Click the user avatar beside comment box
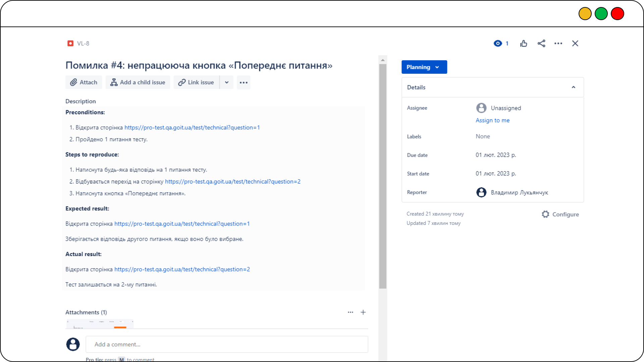 73,344
